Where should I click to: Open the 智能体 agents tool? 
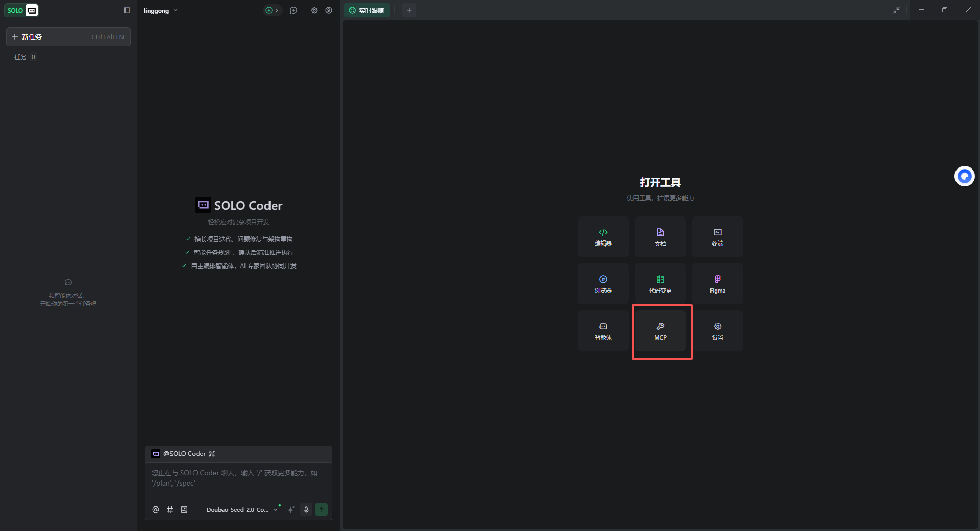coord(603,331)
